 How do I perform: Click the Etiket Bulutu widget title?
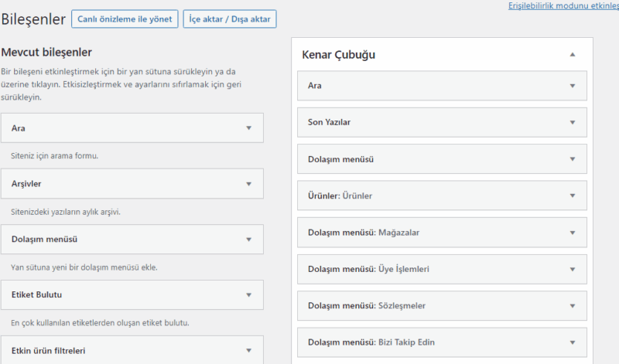36,295
